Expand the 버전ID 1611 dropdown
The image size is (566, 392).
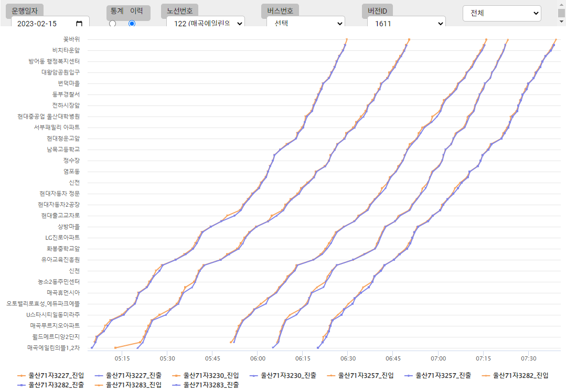[406, 24]
